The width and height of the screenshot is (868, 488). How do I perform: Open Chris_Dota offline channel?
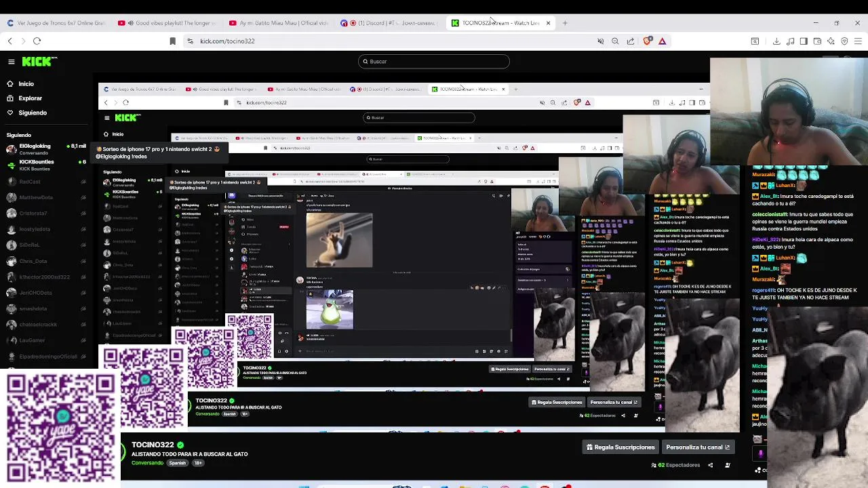[45, 261]
